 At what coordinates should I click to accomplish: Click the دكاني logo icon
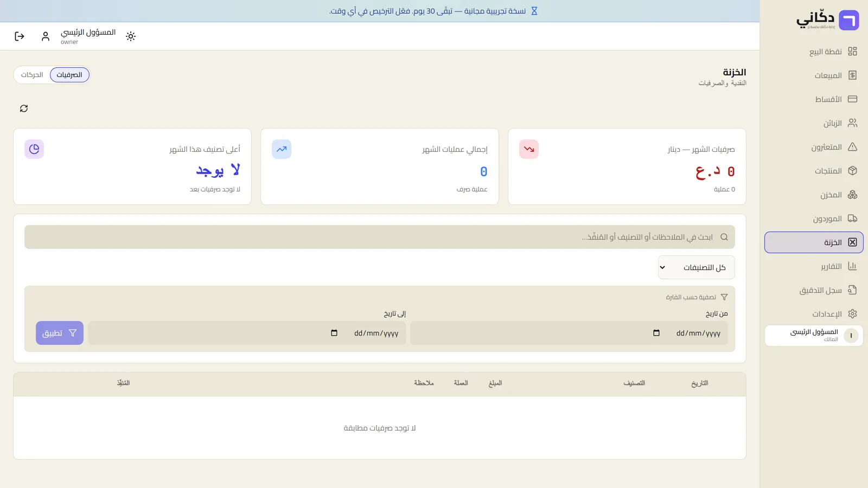pyautogui.click(x=849, y=20)
